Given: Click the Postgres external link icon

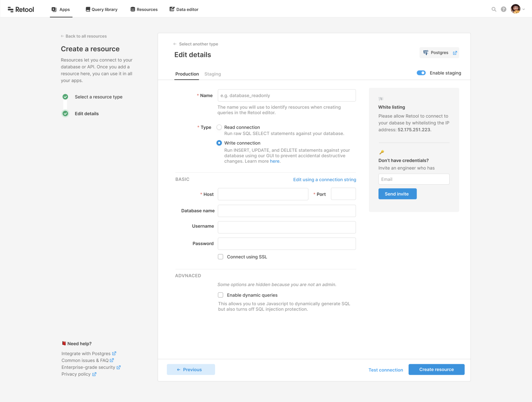Looking at the screenshot, I should tap(455, 53).
